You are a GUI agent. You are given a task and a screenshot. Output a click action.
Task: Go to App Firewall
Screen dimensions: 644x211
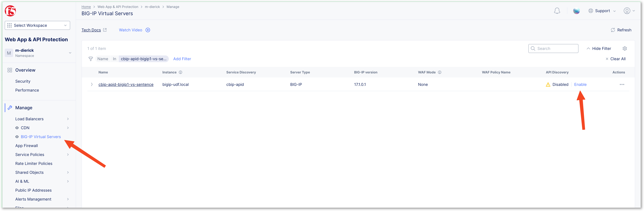tap(26, 146)
